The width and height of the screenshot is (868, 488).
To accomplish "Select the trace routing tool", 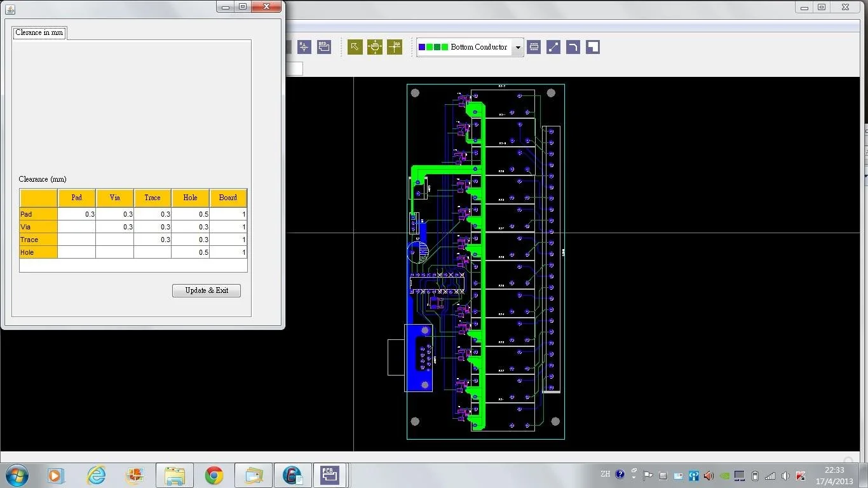I will click(553, 46).
